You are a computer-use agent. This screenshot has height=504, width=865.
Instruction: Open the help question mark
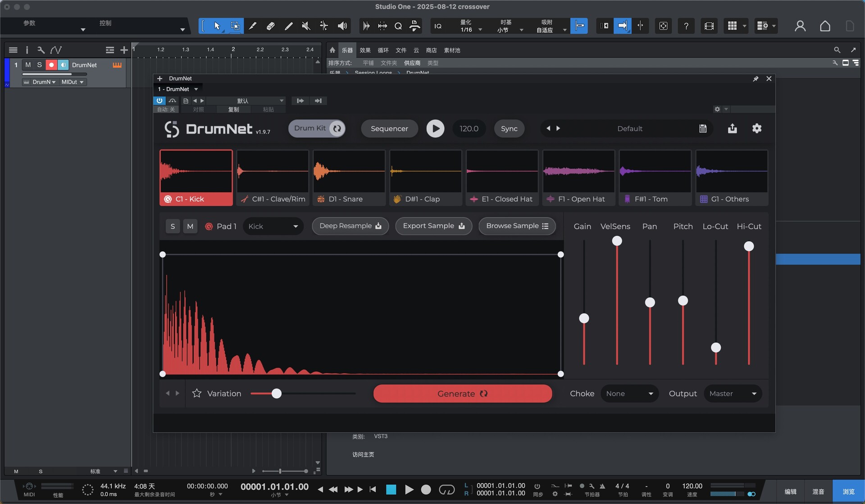(x=686, y=26)
